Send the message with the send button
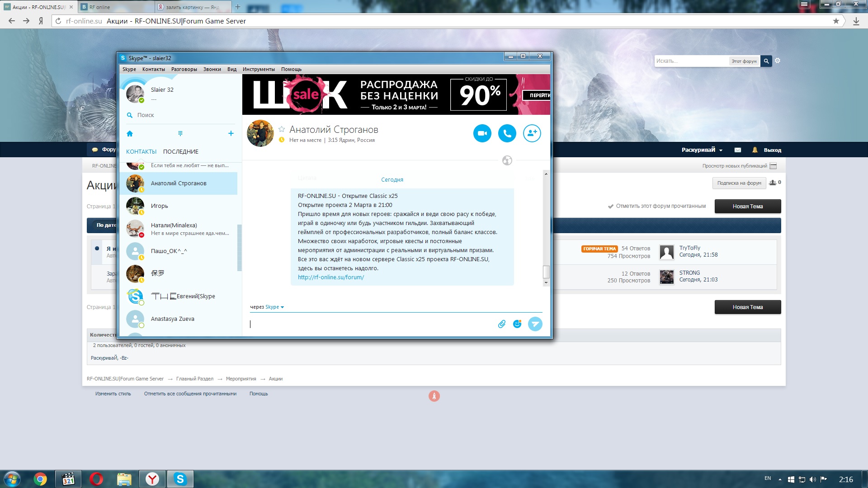 tap(535, 324)
